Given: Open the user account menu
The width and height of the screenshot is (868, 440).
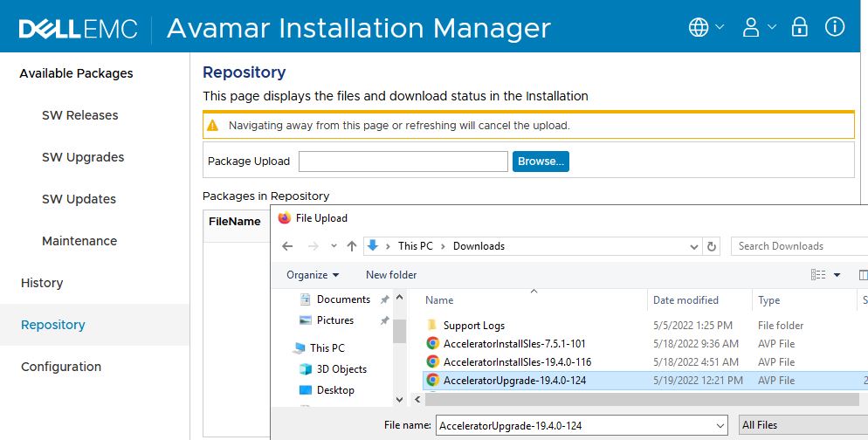Looking at the screenshot, I should click(x=758, y=27).
